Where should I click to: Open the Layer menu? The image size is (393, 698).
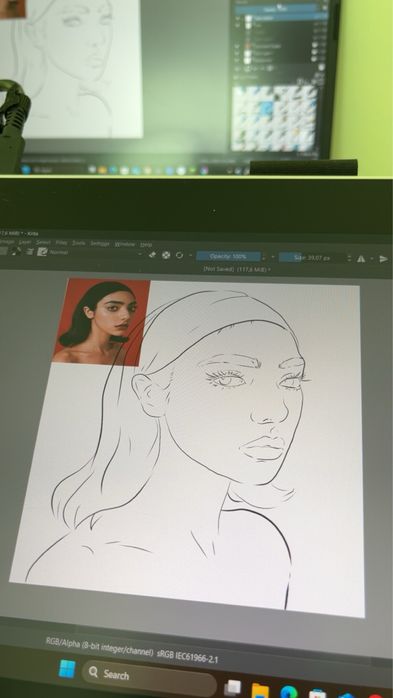(x=25, y=242)
